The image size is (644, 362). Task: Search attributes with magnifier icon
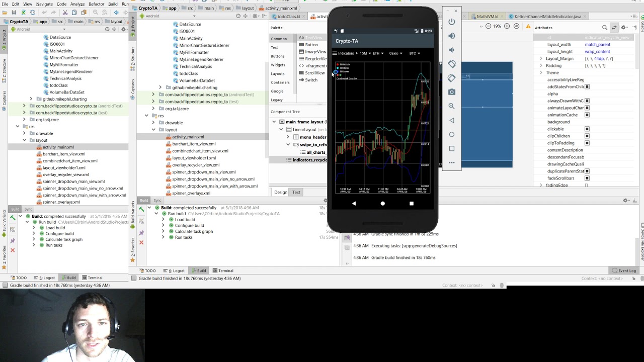coord(605,28)
